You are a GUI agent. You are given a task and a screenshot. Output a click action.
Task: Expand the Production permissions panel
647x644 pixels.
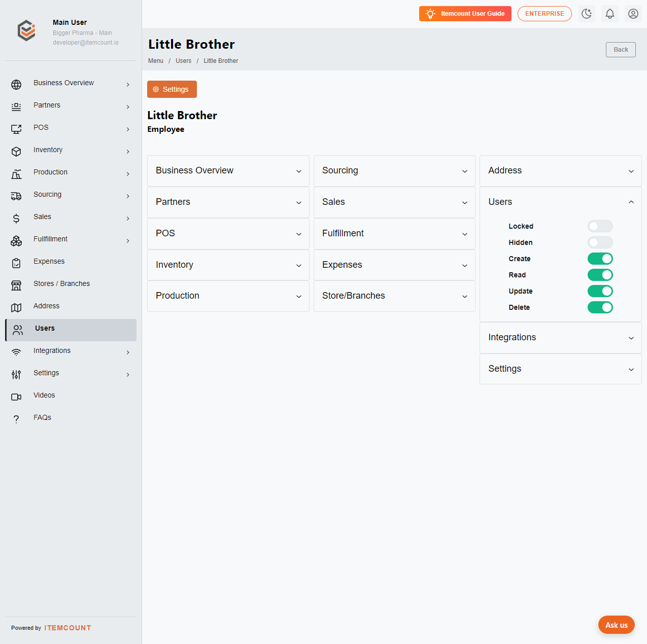[228, 296]
